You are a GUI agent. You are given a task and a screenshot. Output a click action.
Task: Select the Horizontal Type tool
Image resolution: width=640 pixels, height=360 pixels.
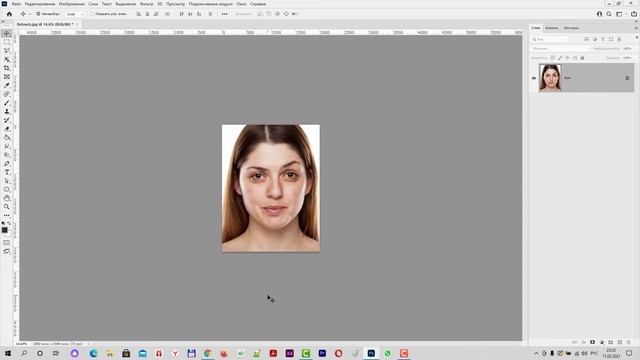tap(7, 172)
